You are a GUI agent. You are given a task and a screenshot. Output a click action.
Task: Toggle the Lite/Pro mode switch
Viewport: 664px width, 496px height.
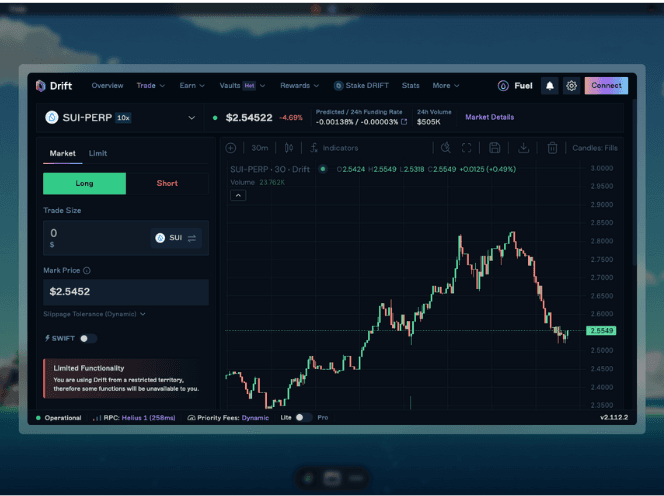(x=304, y=418)
